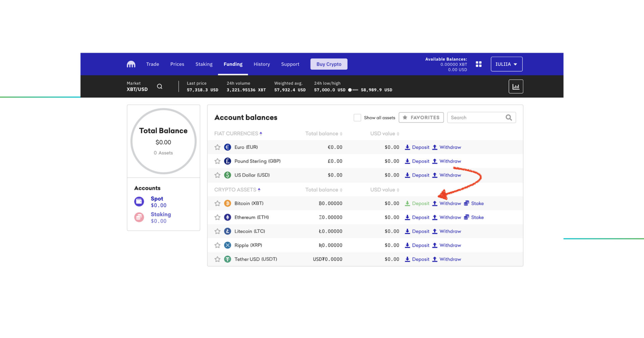Toggle the favorite star for Bitcoin (XBT)
Viewport: 644px width, 338px height.
(217, 203)
